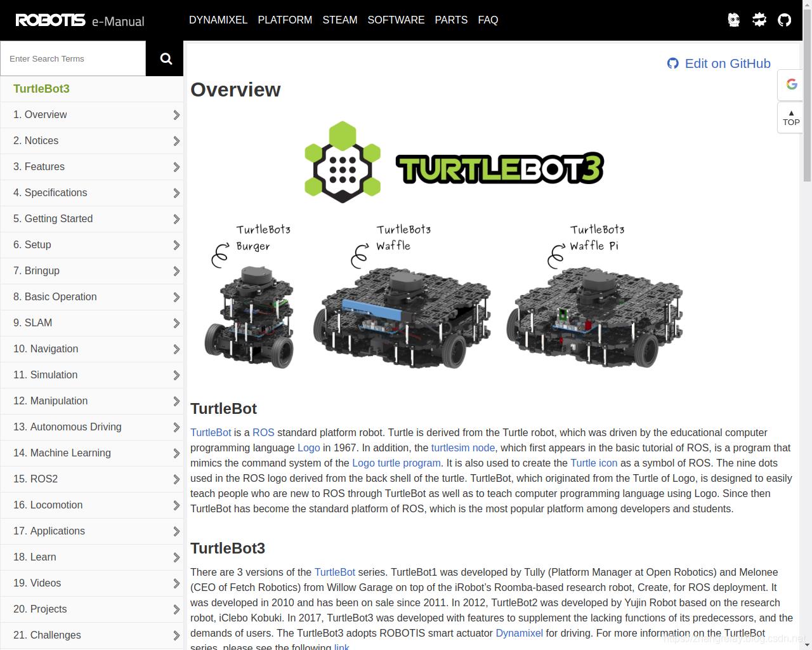
Task: Follow the ROS link in TurtleBot paragraph
Action: [x=263, y=432]
